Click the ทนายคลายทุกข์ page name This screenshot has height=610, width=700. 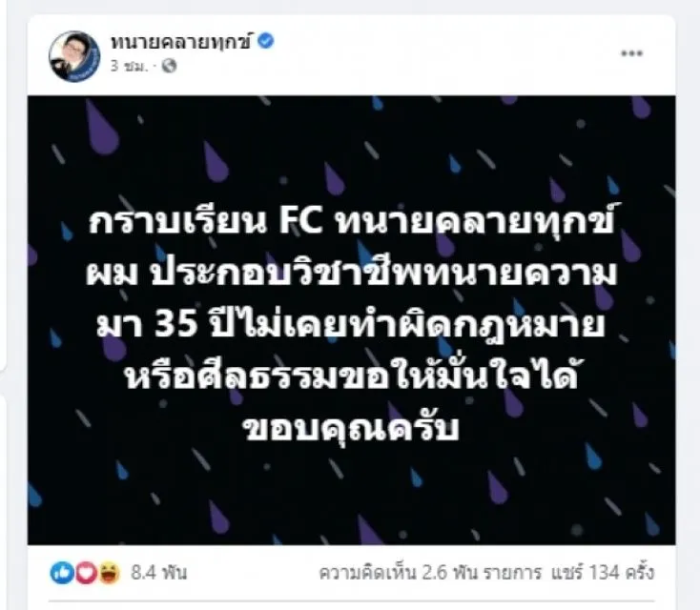(x=182, y=42)
